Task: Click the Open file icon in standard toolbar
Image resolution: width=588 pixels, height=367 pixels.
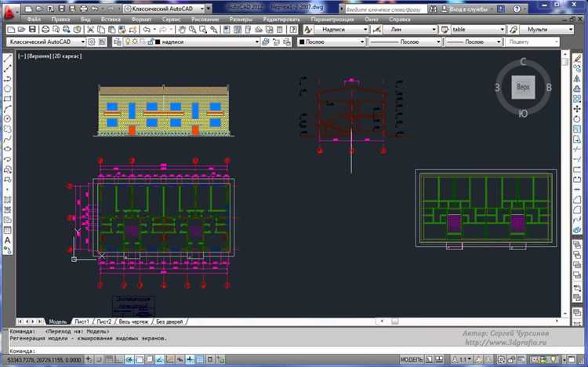Action: pyautogui.click(x=22, y=29)
